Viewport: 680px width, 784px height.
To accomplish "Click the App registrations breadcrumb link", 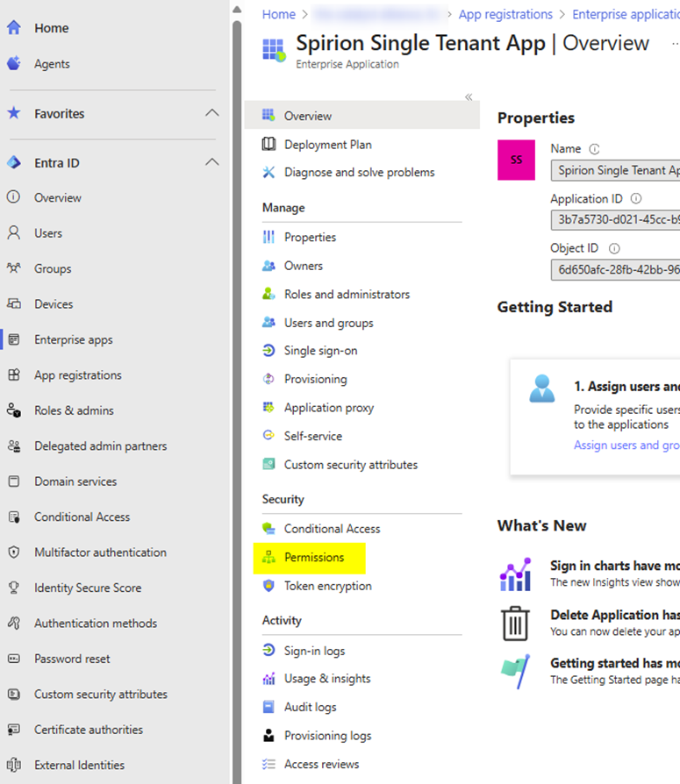I will click(x=505, y=15).
